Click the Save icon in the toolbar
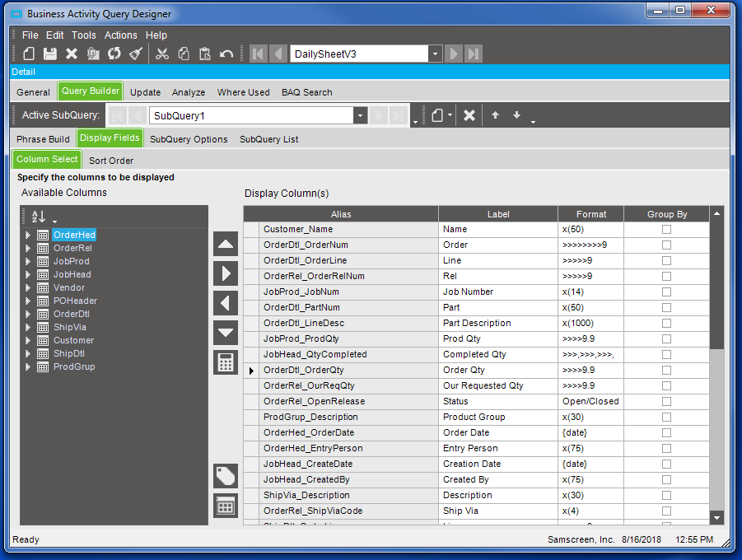The image size is (742, 560). tap(50, 54)
